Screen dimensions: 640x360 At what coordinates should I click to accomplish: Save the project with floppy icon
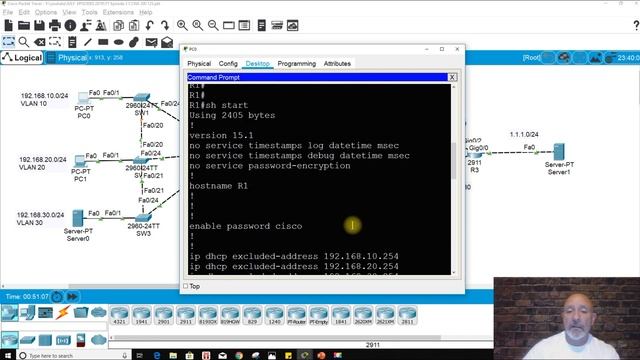(40, 26)
